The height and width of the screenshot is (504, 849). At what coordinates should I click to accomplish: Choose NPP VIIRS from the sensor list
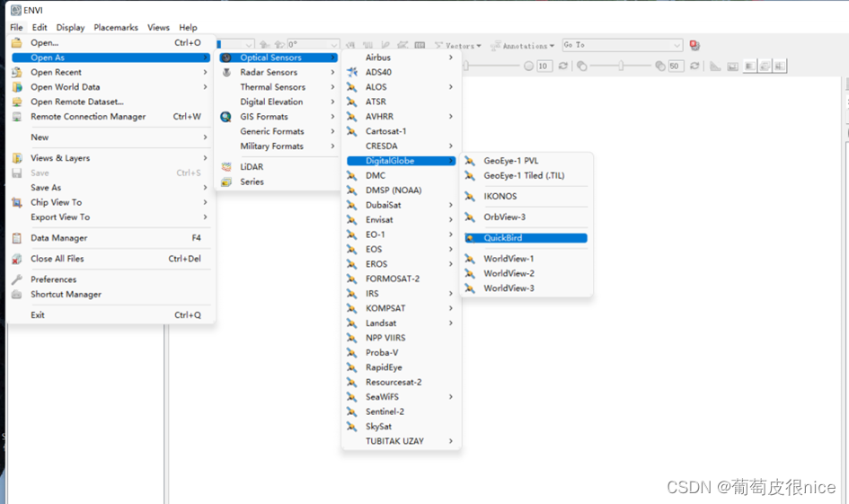[385, 338]
